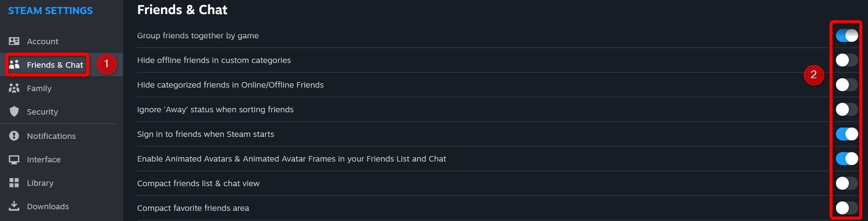Click the Downloads arrow icon

(x=14, y=206)
